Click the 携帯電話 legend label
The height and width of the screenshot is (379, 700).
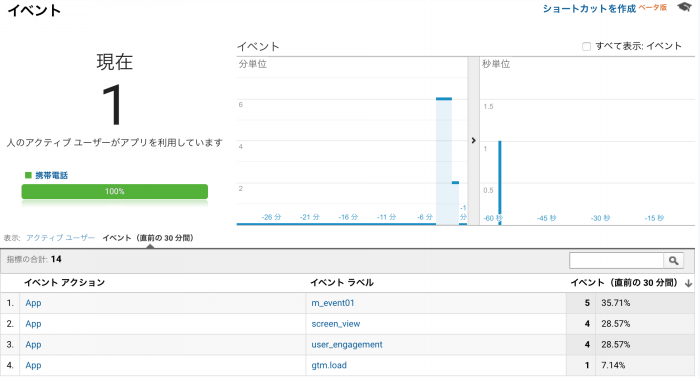(x=51, y=175)
